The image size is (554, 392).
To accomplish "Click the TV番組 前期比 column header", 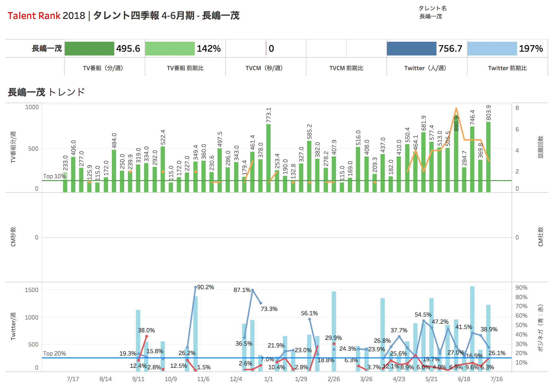I will point(185,68).
